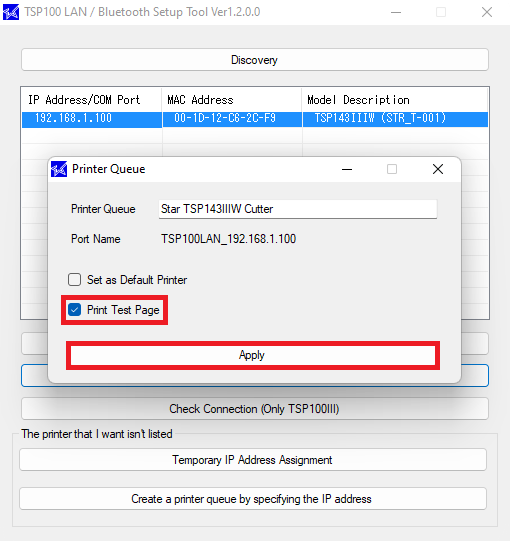Click the Discovery button
The image size is (510, 541).
(255, 60)
